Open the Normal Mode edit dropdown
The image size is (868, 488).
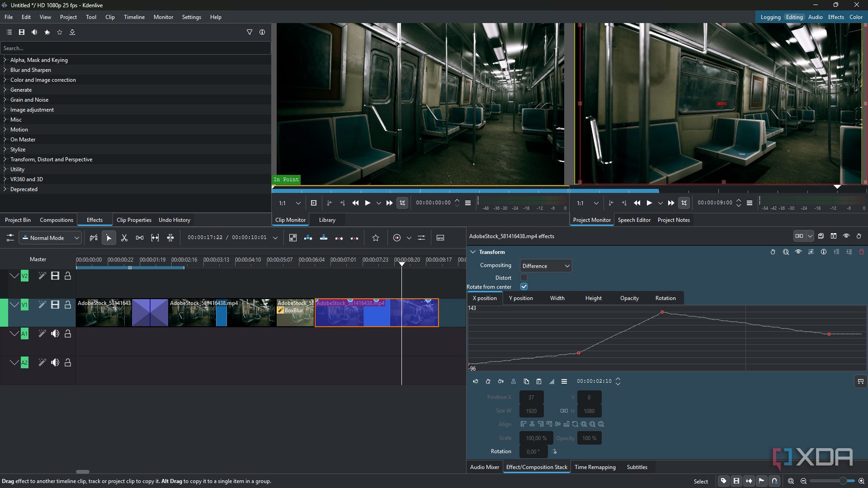point(50,238)
